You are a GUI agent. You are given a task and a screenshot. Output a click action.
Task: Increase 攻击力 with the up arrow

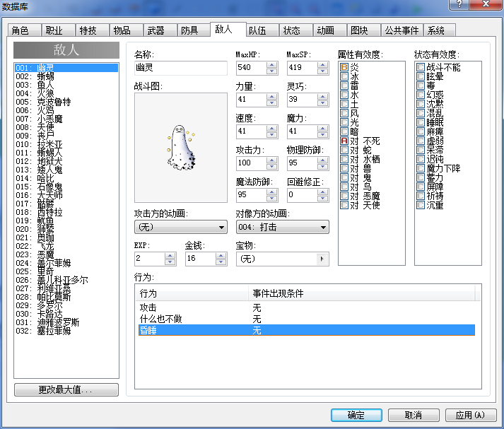272,160
